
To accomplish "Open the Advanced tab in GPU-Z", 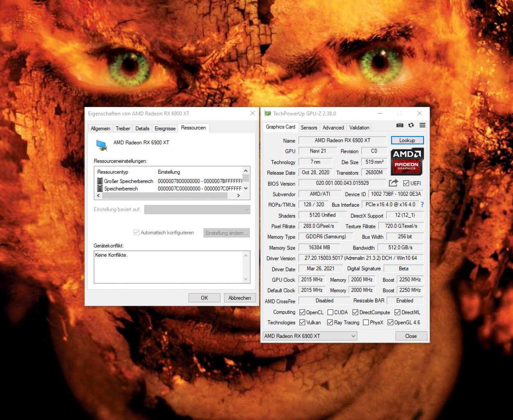I will coord(333,128).
